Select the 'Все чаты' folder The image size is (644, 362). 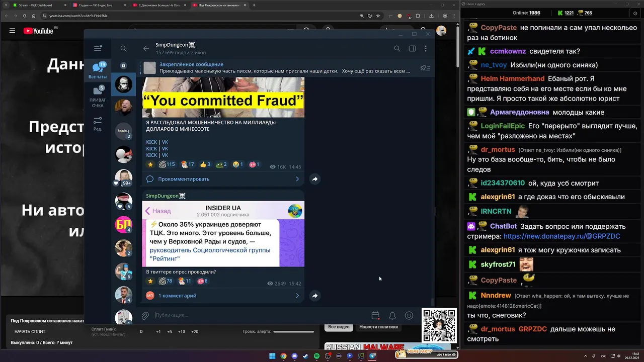coord(98,71)
